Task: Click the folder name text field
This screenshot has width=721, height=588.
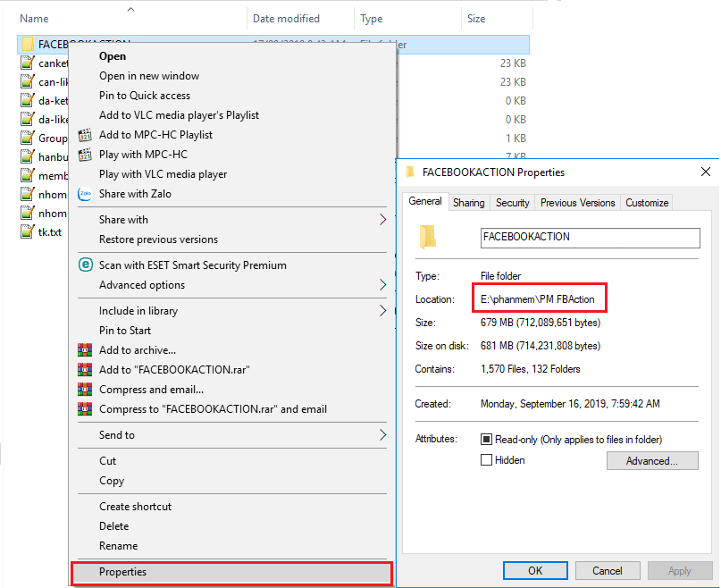Action: [x=590, y=238]
